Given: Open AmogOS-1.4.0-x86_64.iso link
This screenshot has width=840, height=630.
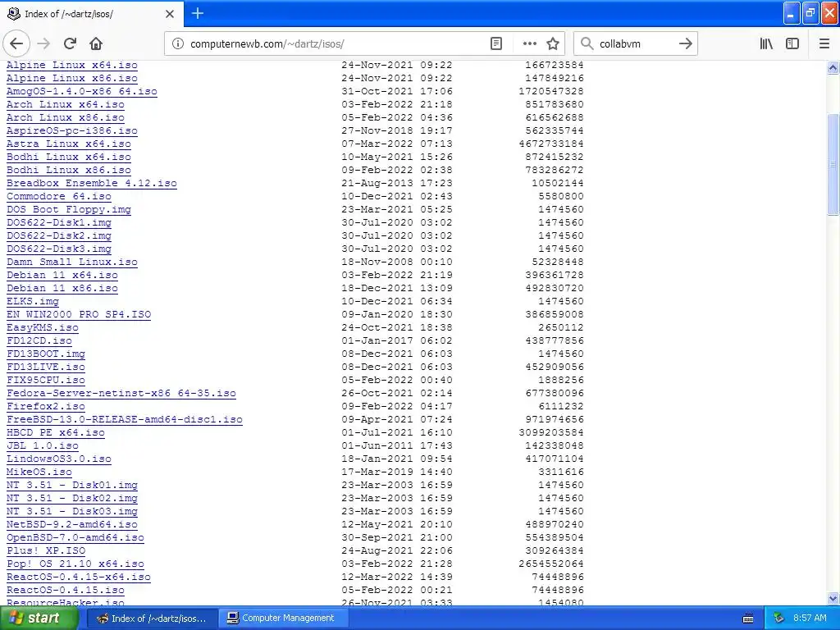Looking at the screenshot, I should click(82, 91).
